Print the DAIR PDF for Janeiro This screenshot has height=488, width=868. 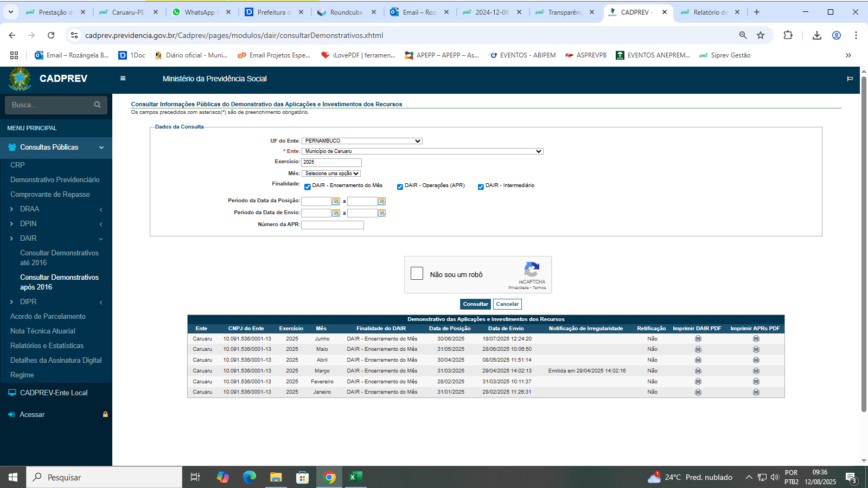pos(698,392)
